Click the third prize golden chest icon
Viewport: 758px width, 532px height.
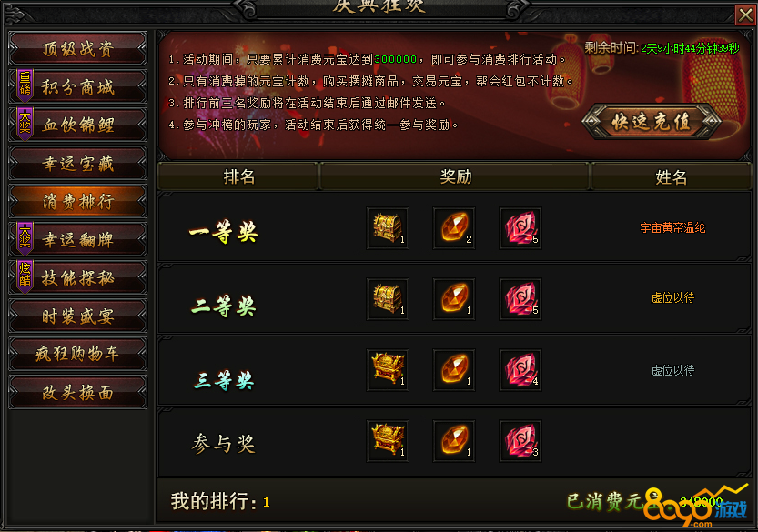[388, 369]
